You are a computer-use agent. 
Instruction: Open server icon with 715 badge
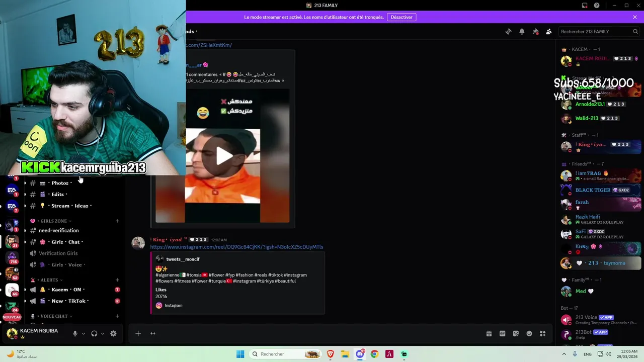(12, 258)
